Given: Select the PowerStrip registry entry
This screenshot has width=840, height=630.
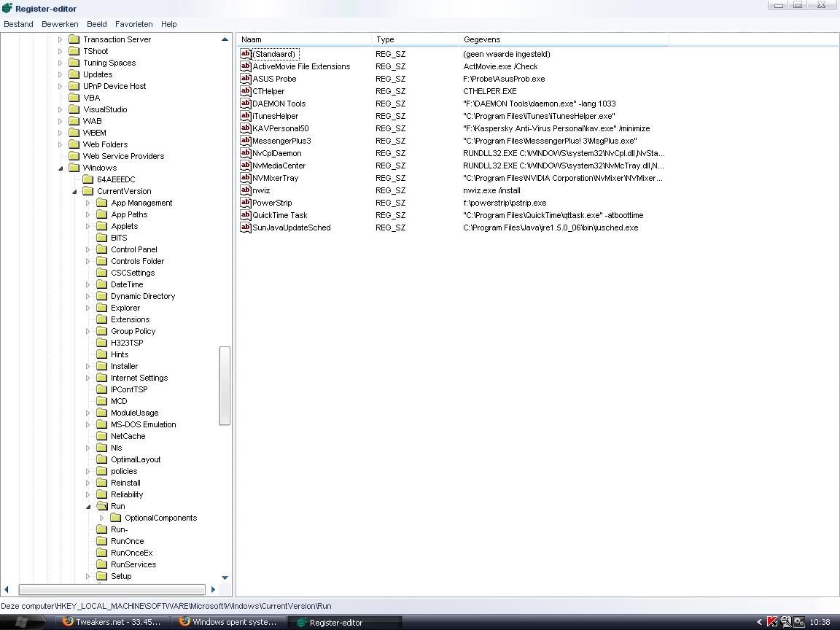Looking at the screenshot, I should (x=272, y=203).
